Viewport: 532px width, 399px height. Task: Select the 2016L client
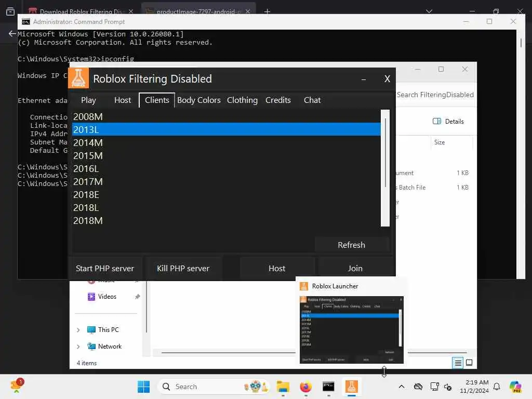click(x=227, y=168)
